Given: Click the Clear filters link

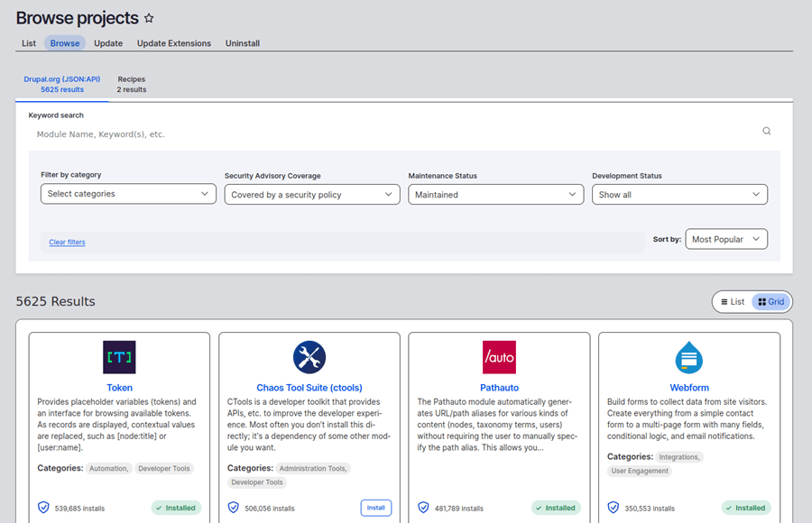Looking at the screenshot, I should point(68,242).
